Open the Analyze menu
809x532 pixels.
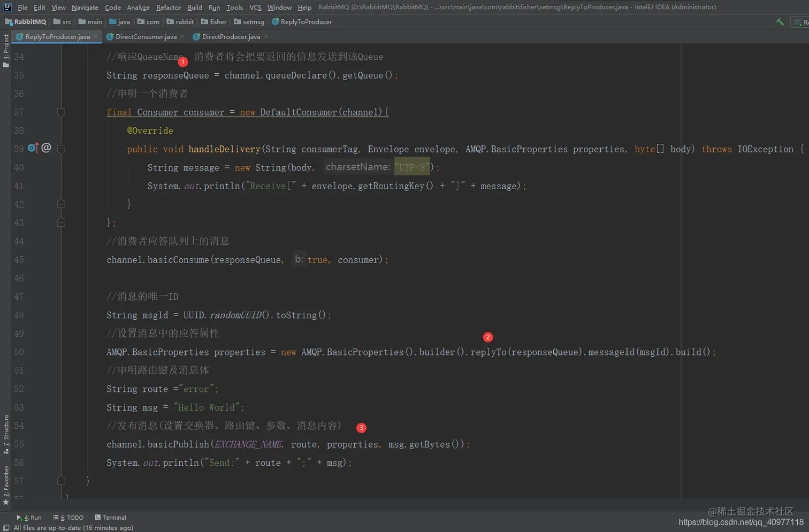(138, 7)
